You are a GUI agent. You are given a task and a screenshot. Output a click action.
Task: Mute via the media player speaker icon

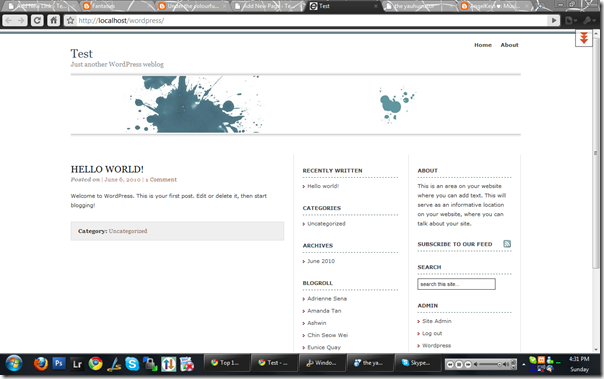[476, 364]
